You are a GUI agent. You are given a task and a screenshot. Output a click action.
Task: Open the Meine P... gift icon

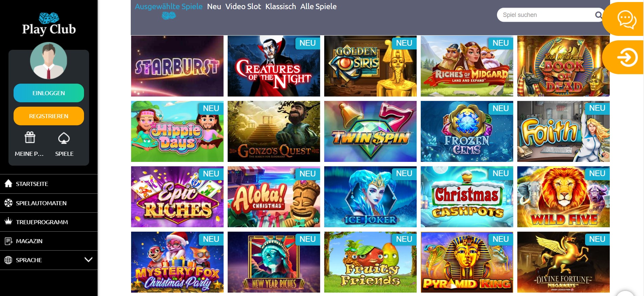pyautogui.click(x=30, y=138)
